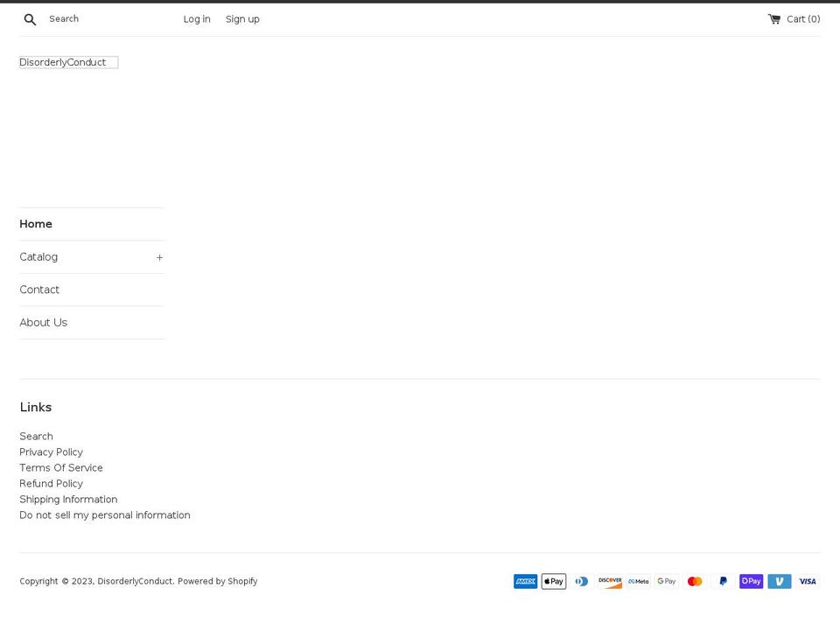View Cart (0) link
The width and height of the screenshot is (840, 630).
click(803, 19)
